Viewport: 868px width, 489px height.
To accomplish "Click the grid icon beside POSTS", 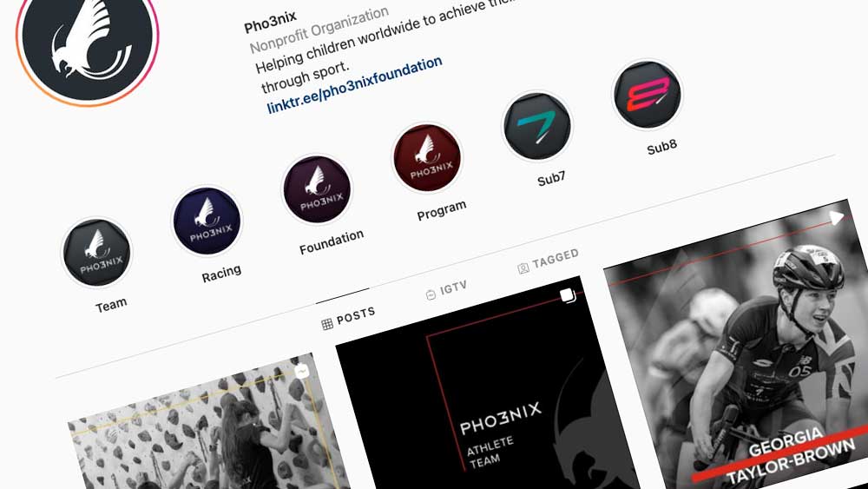I will 327,324.
